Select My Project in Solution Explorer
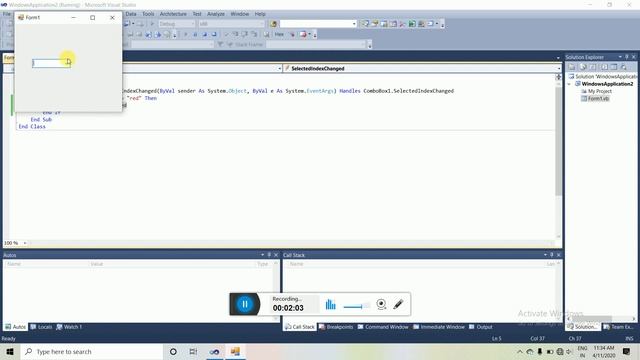Screen dimensions: 640x360 click(x=596, y=91)
